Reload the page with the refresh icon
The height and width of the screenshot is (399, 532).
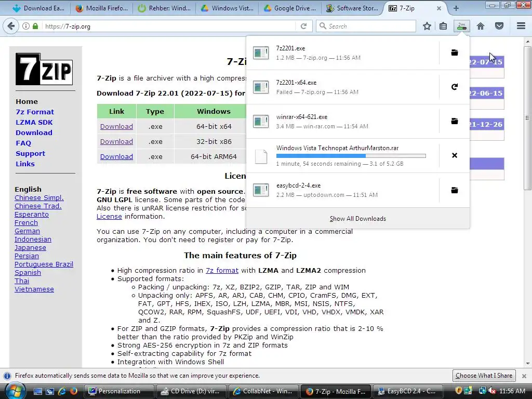pos(303,26)
